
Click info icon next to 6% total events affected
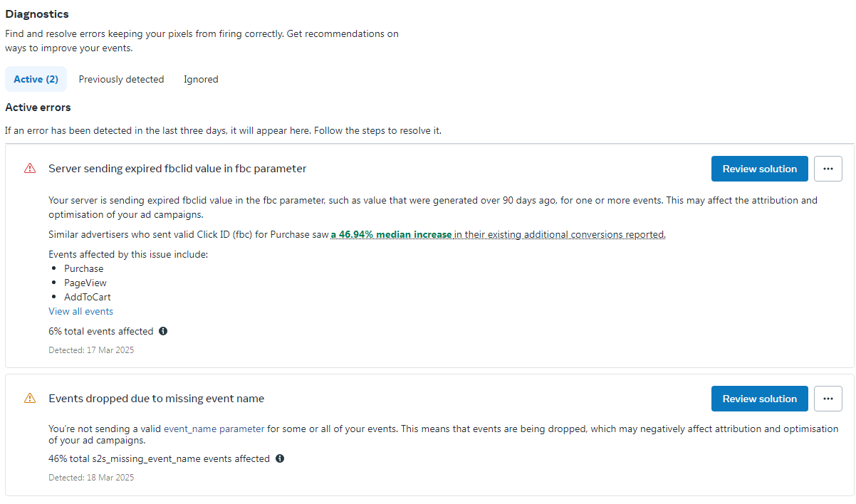(x=163, y=331)
